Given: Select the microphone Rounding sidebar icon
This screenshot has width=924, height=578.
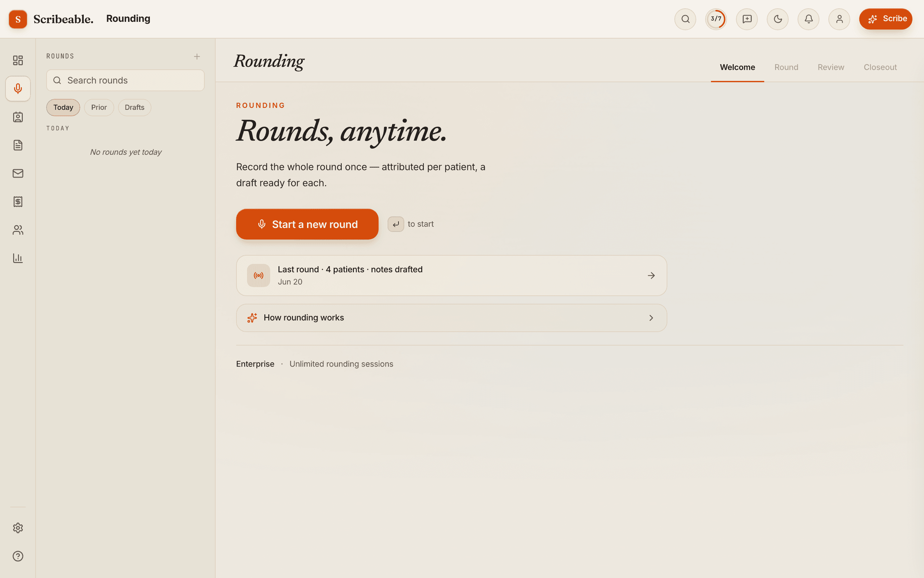Looking at the screenshot, I should [x=18, y=89].
